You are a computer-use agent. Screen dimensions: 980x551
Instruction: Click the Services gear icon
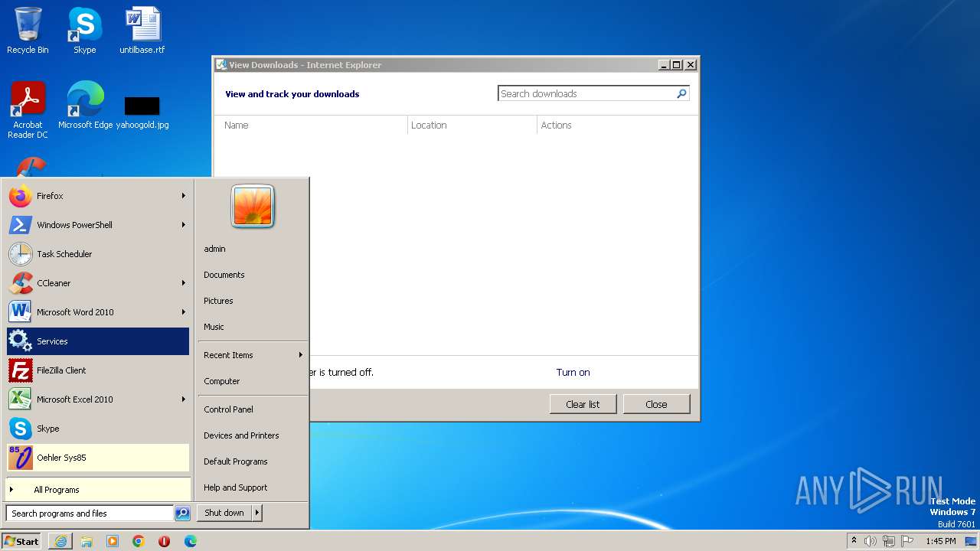pos(21,341)
